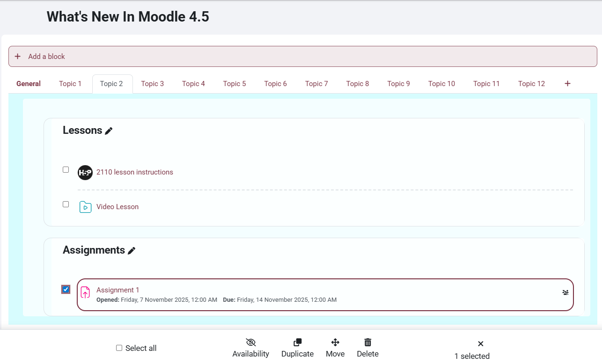
Task: Click the Duplicate label
Action: pyautogui.click(x=298, y=354)
